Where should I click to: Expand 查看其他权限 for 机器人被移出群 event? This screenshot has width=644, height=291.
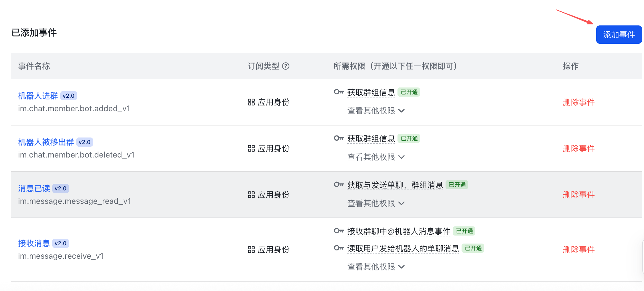tap(376, 157)
